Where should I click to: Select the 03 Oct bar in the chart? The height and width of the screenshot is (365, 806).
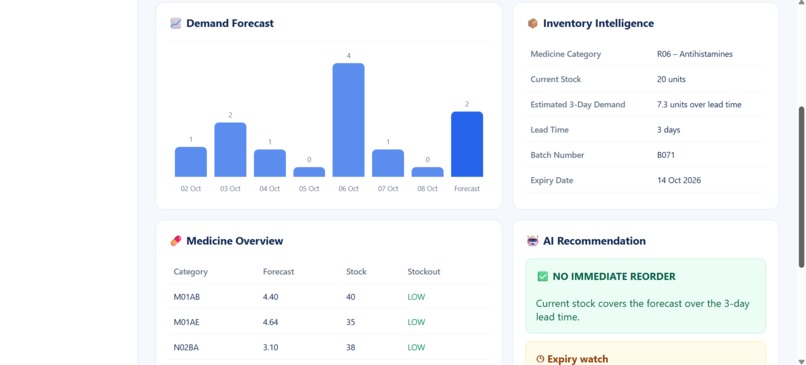(230, 150)
